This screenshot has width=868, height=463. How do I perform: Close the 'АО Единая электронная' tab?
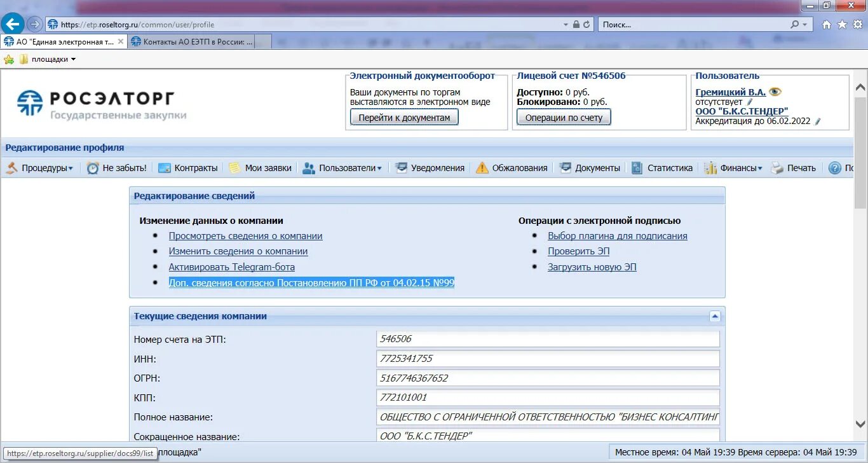click(x=121, y=42)
